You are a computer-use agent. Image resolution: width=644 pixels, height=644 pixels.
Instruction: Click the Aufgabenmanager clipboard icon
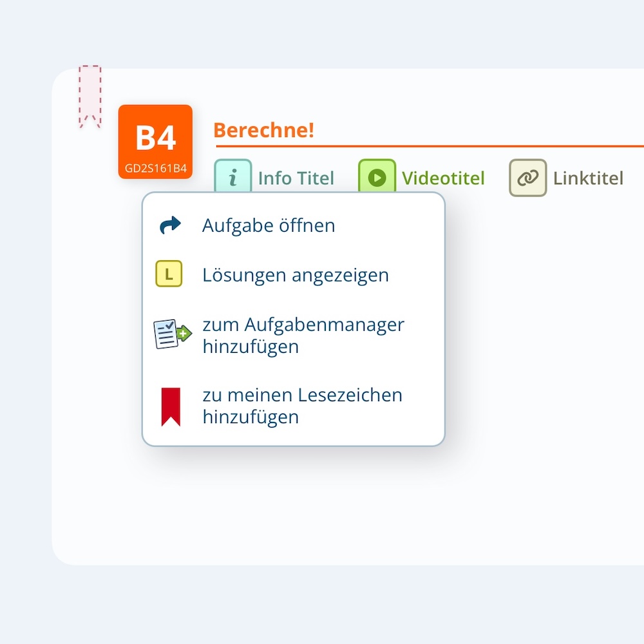click(170, 334)
